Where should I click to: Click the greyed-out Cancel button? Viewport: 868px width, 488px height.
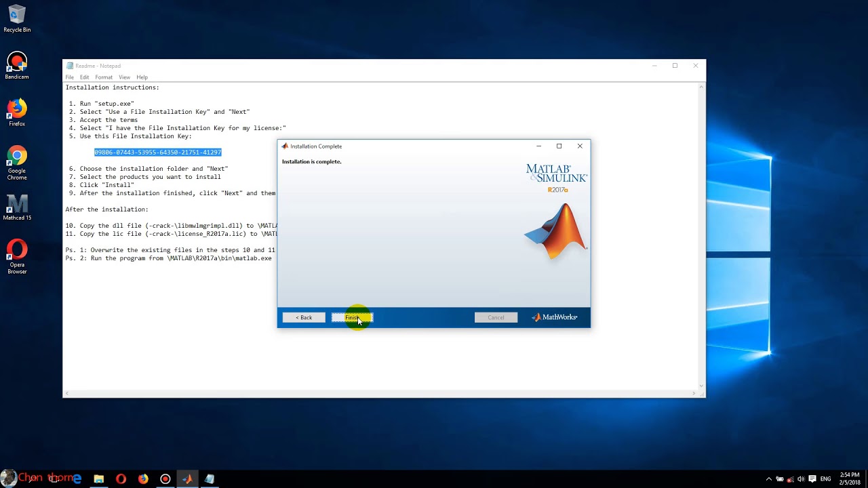pos(496,317)
